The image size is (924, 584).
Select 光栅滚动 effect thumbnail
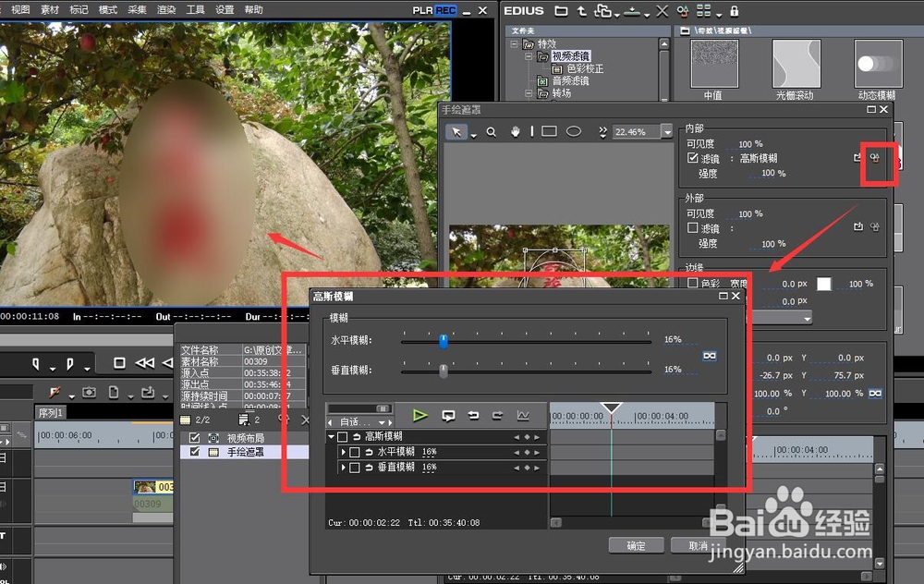(x=796, y=63)
